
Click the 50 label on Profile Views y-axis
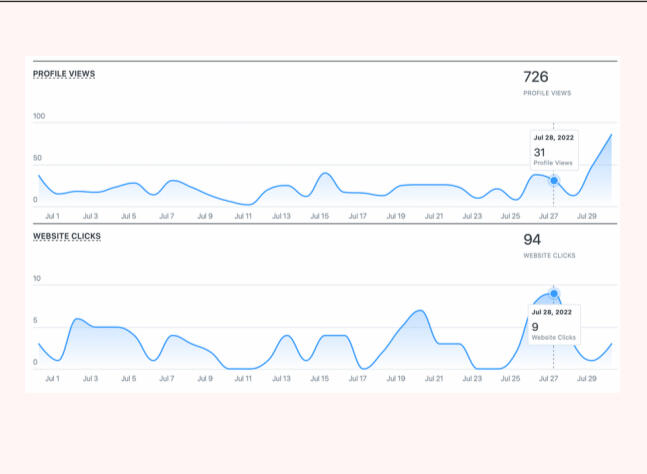[38, 159]
